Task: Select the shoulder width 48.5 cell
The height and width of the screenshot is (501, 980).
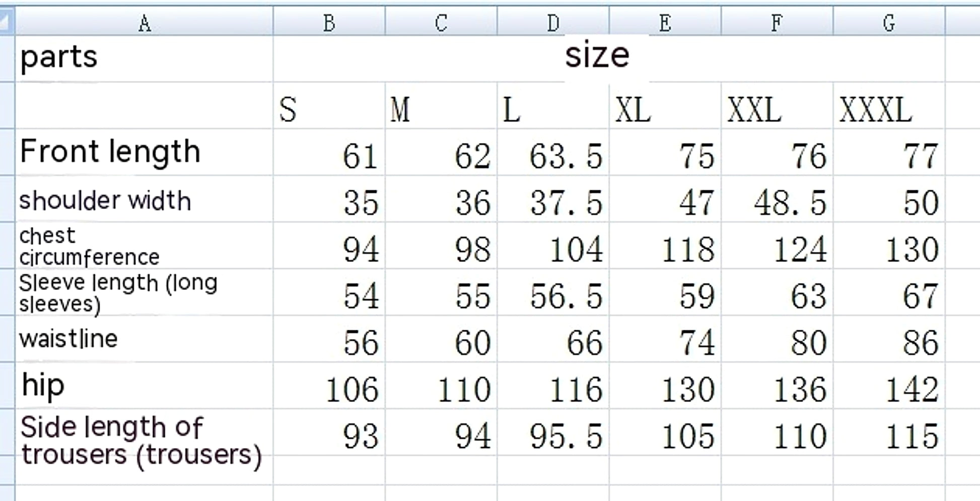Action: click(777, 199)
